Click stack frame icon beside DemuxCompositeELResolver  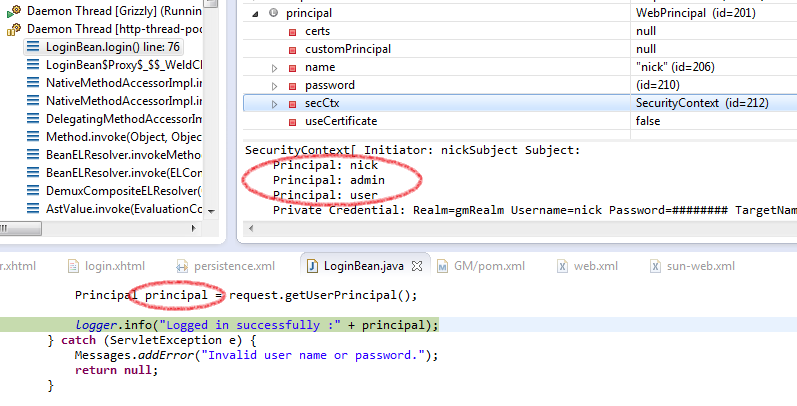tap(33, 191)
